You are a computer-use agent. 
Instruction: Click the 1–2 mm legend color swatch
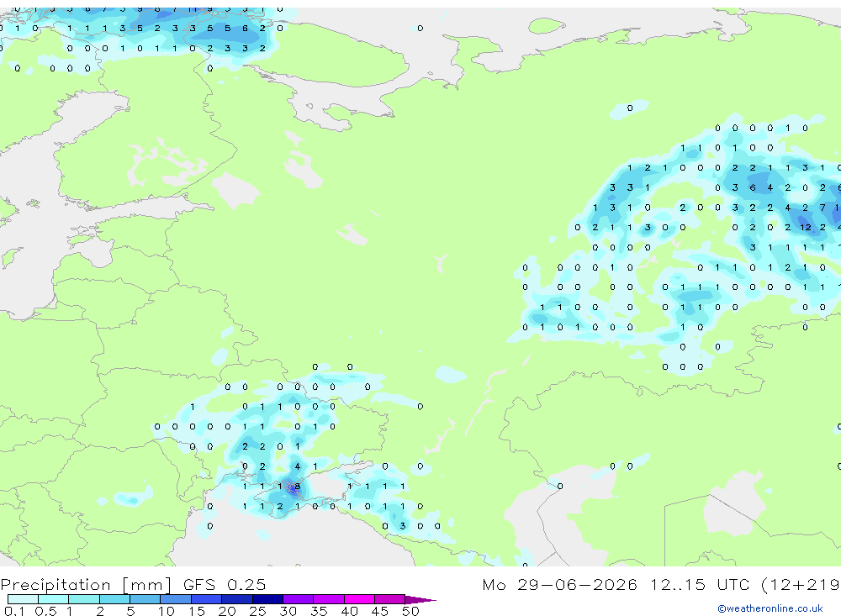(x=84, y=599)
